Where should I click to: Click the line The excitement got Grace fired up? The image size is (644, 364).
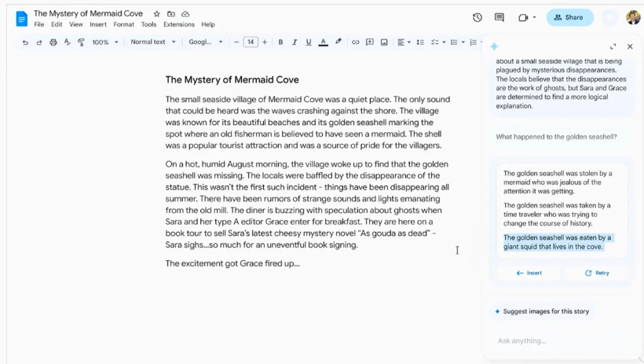(232, 263)
